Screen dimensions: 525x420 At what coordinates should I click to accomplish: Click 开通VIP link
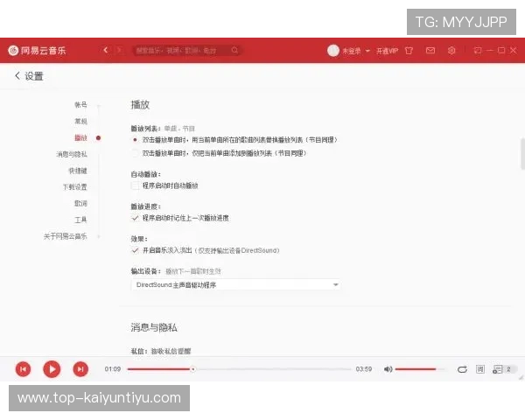(387, 51)
